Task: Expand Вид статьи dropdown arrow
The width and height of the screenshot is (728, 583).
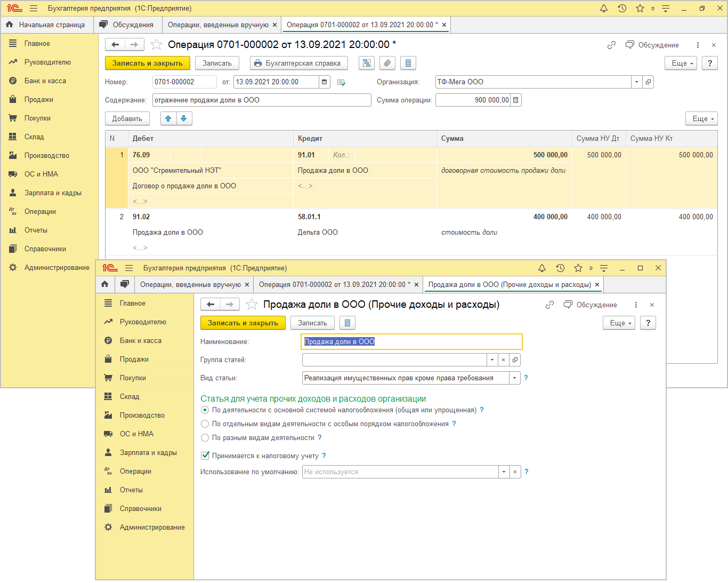Action: click(x=514, y=378)
